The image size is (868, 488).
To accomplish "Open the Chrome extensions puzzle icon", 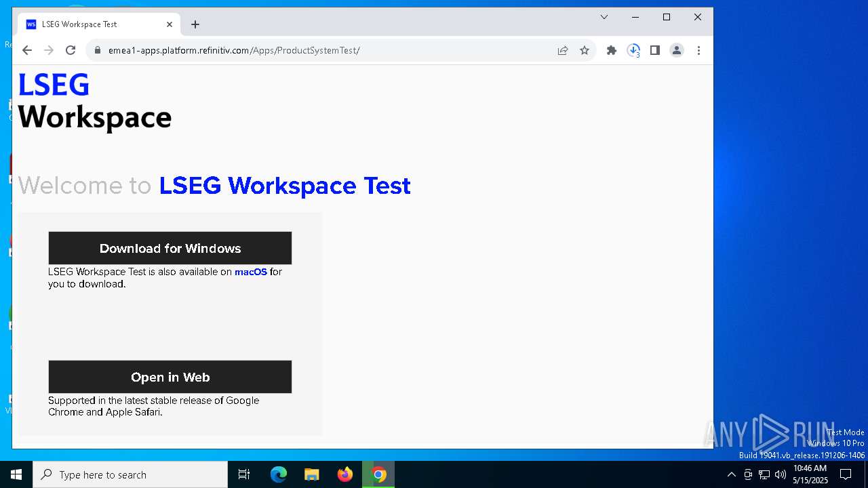I will (x=612, y=50).
